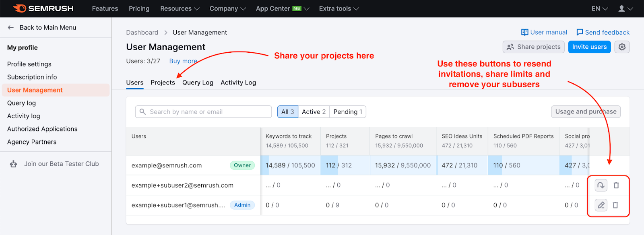Delete subuser2 with trash icon
Screen dimensions: 644x235
(616, 185)
